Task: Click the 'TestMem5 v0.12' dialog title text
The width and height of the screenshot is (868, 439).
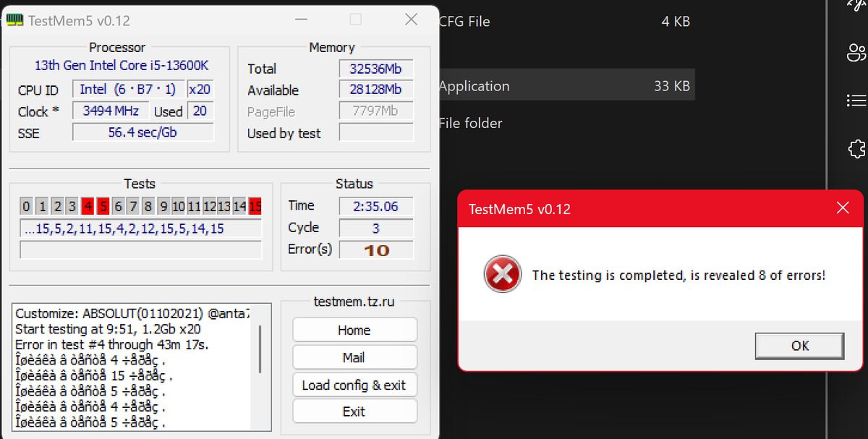Action: (x=519, y=209)
